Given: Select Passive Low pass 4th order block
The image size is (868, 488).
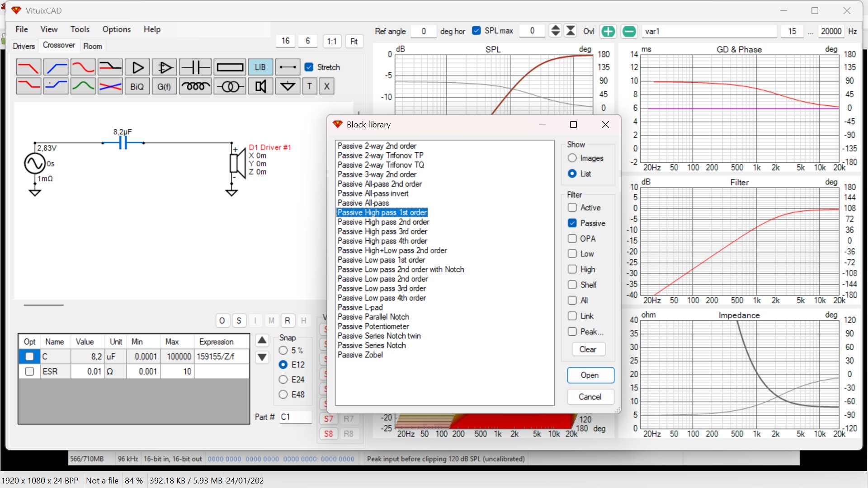Looking at the screenshot, I should click(x=382, y=298).
